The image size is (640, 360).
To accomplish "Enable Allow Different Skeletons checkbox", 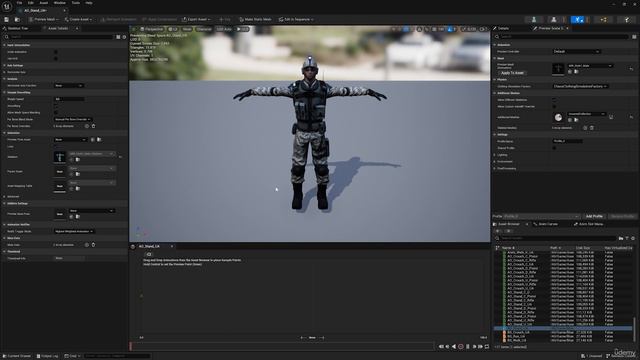I will coord(554,100).
